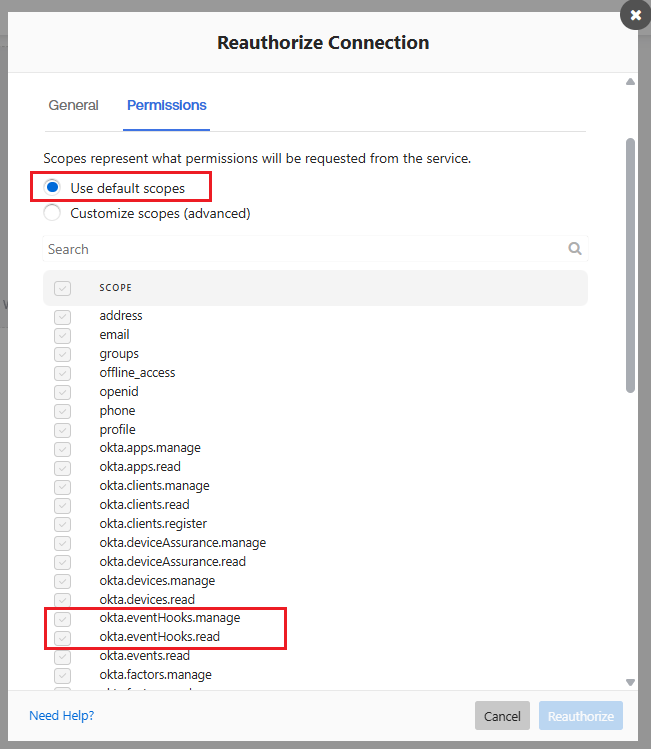Toggle the okta.apps.read checkbox
This screenshot has width=651, height=749.
click(63, 468)
